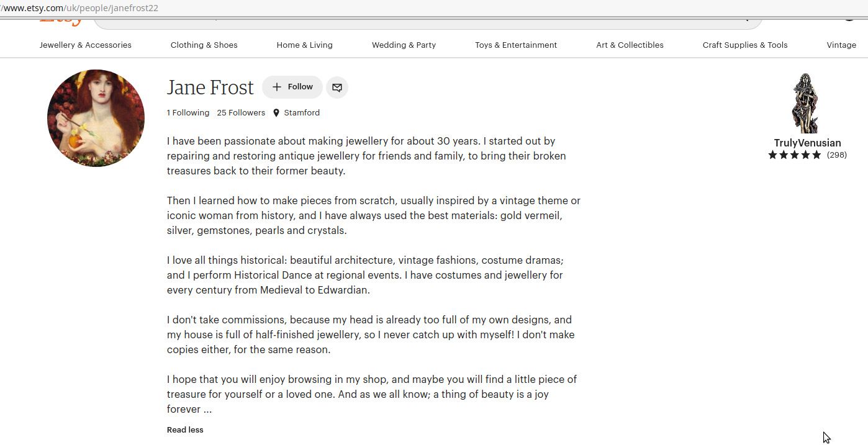Open Art & Collectibles category

tap(630, 45)
